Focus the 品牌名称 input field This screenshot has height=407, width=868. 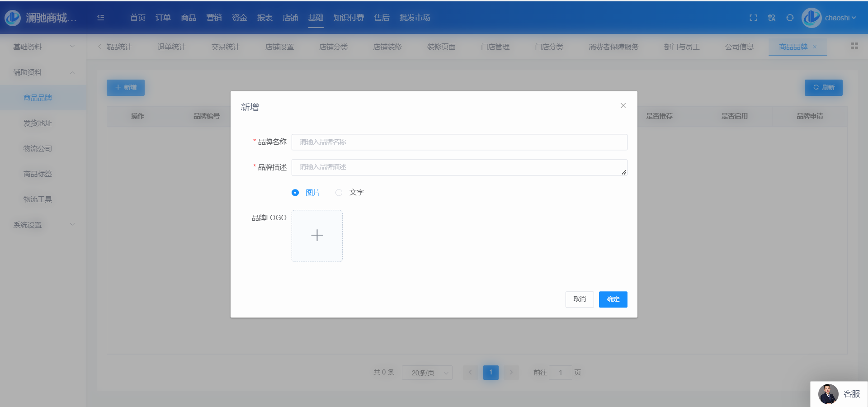coord(459,142)
